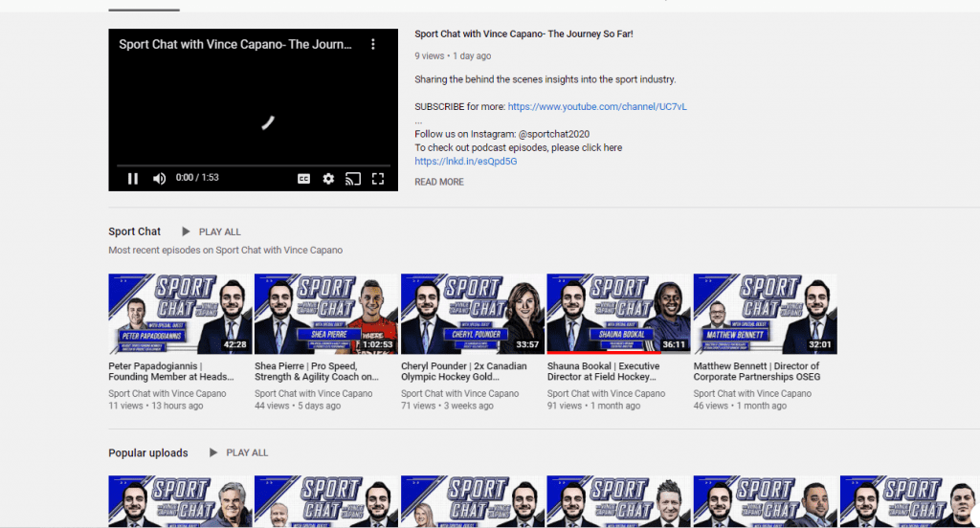Viewport: 980px width, 528px height.
Task: Click 'Sharing the behind the scenes insights' text
Action: pos(545,79)
